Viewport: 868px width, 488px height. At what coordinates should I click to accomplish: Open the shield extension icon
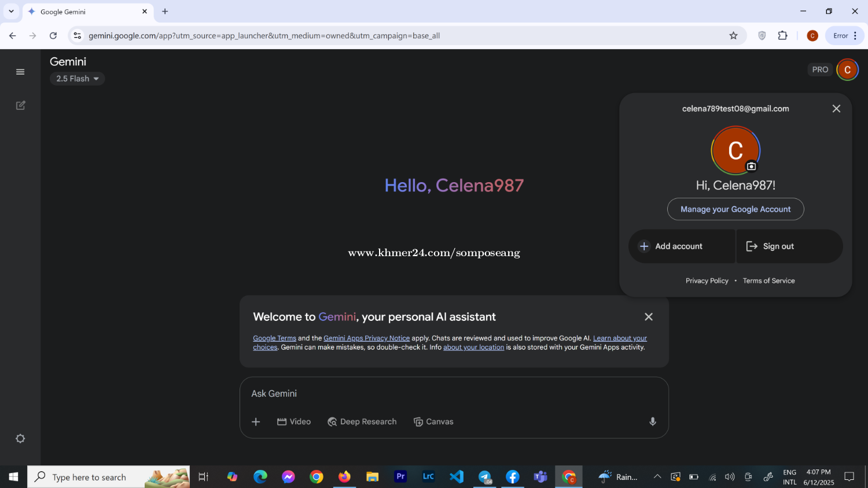tap(762, 36)
